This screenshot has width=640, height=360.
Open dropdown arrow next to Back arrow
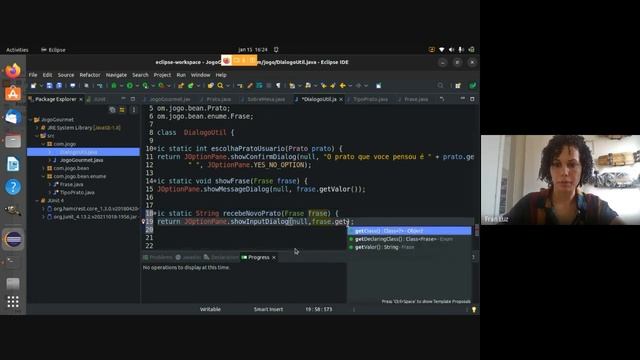350,86
